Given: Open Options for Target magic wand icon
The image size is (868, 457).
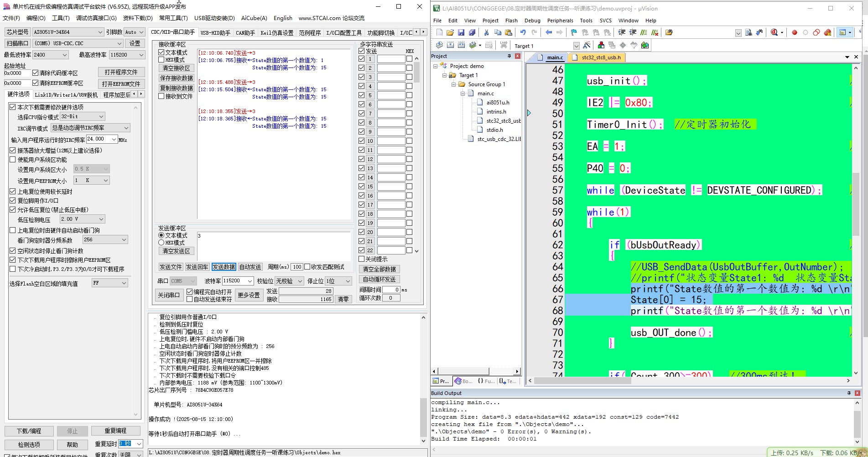Looking at the screenshot, I should (587, 45).
